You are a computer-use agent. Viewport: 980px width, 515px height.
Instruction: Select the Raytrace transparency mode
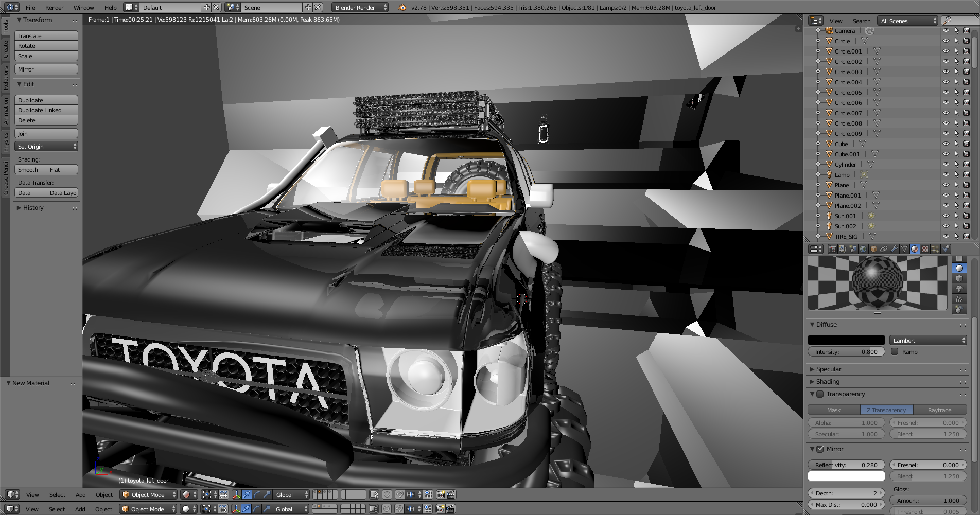point(940,410)
